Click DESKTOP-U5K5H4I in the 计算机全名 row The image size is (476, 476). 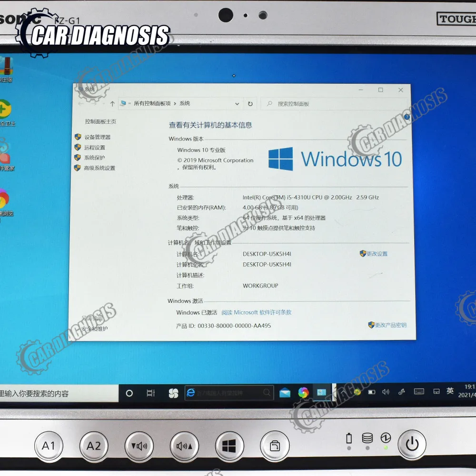point(267,264)
